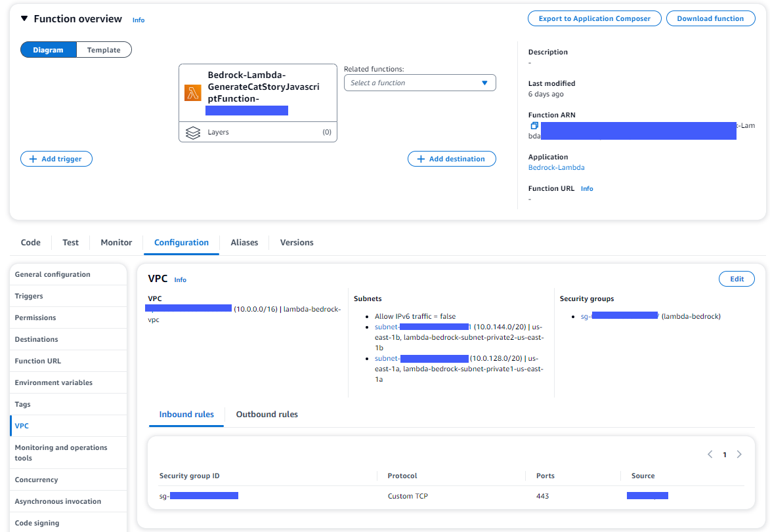Open the Function overview Info link
The width and height of the screenshot is (770, 532).
tap(139, 20)
